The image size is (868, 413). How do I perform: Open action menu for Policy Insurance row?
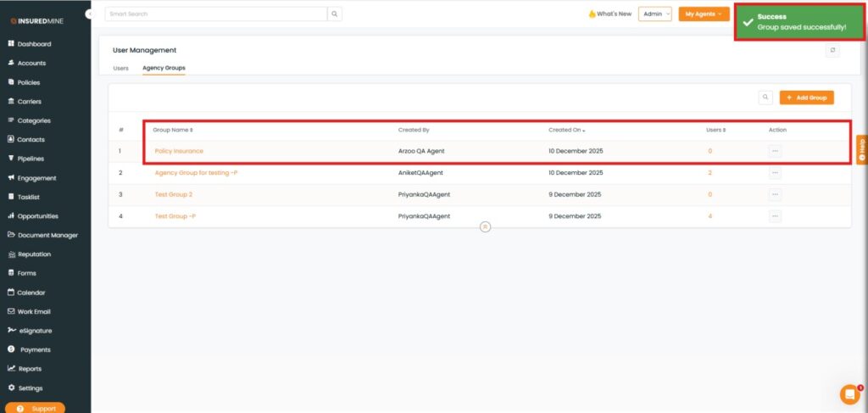(x=775, y=151)
